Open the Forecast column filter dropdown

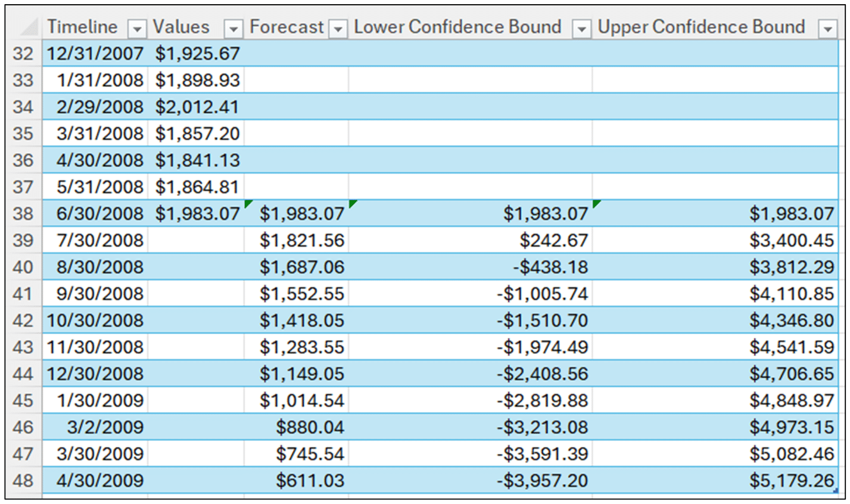[338, 27]
